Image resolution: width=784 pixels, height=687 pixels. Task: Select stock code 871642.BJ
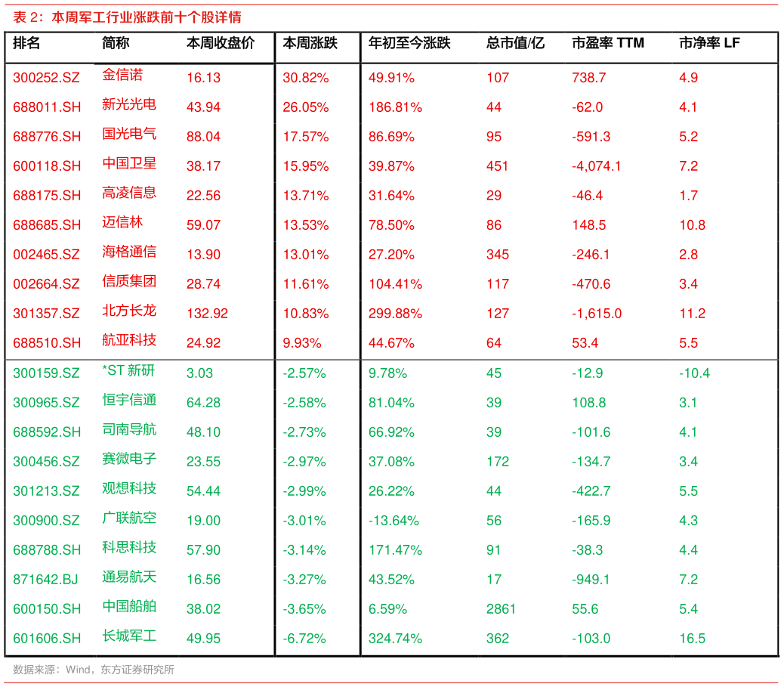tap(45, 580)
